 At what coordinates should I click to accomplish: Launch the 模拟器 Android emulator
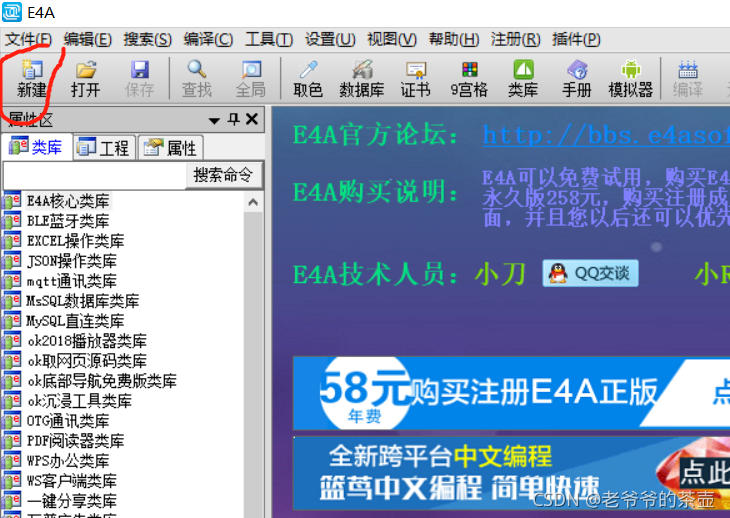(631, 79)
